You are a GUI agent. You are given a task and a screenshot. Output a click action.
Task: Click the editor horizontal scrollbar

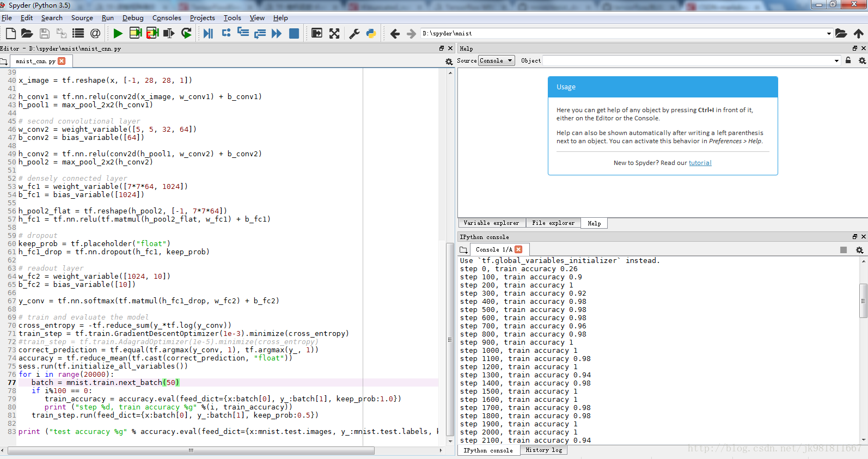coord(191,450)
